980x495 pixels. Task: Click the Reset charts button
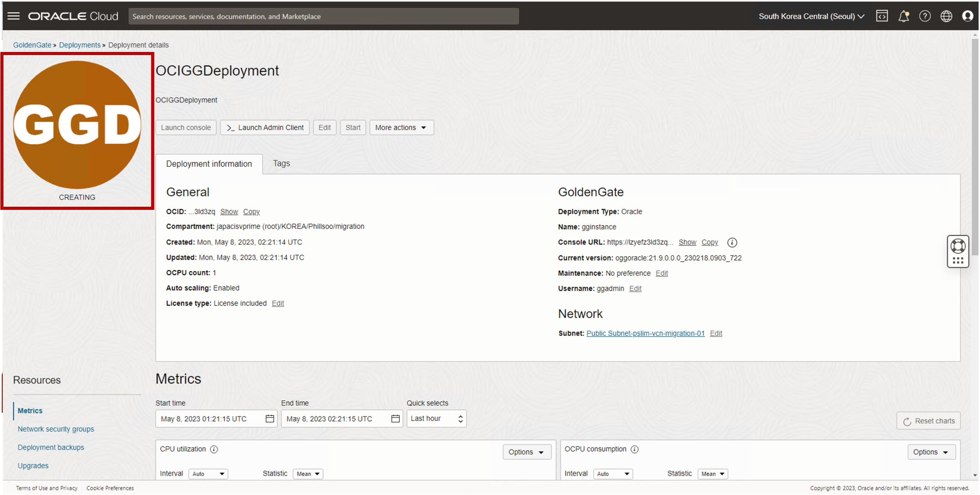[x=928, y=421]
